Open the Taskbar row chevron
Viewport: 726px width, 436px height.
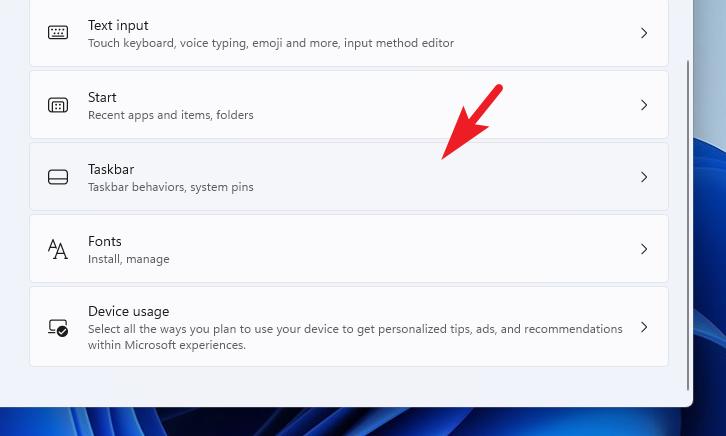coord(644,177)
